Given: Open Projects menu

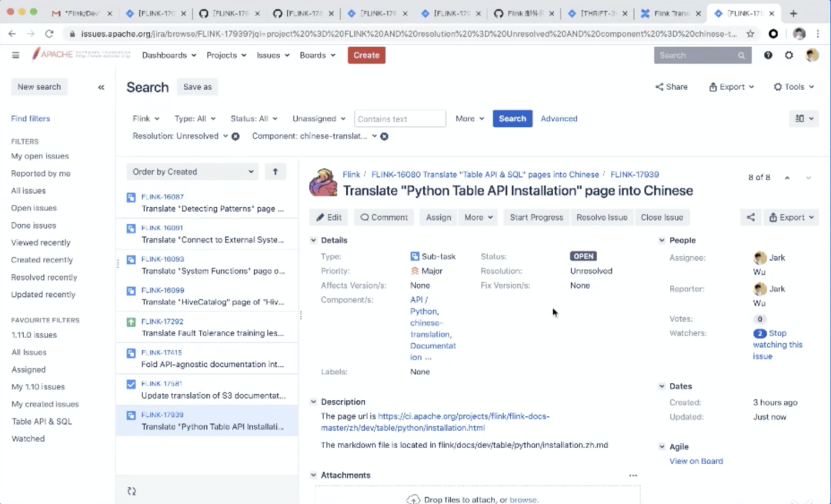Looking at the screenshot, I should [x=226, y=55].
